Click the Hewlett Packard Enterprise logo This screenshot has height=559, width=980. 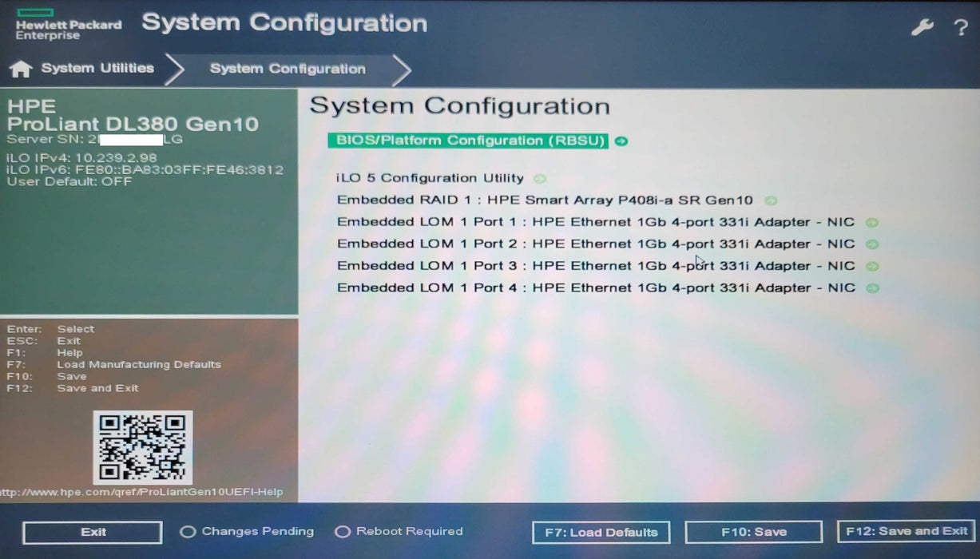click(67, 25)
